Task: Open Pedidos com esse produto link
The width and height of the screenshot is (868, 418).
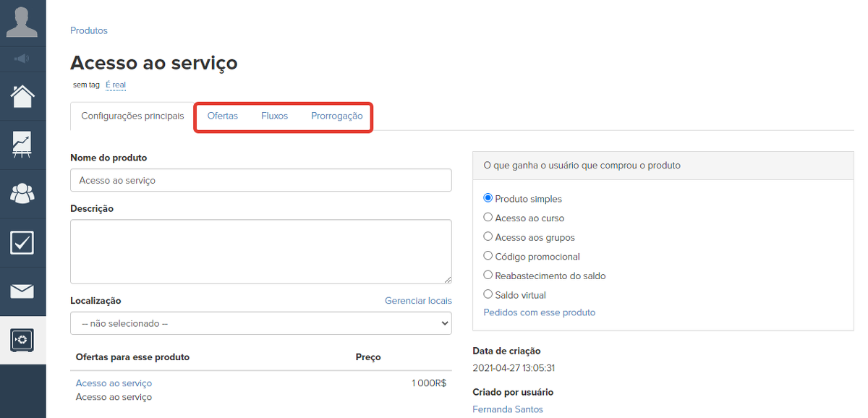Action: click(x=539, y=312)
